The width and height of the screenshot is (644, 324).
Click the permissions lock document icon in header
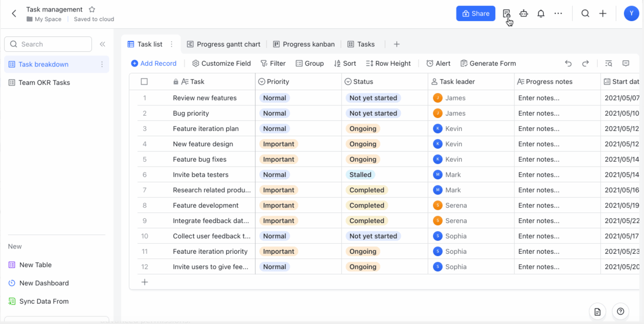[506, 13]
